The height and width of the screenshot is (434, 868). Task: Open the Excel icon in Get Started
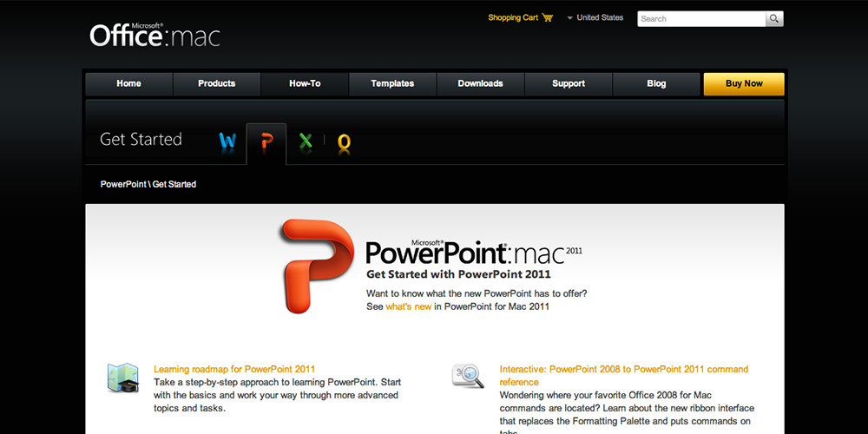click(306, 141)
